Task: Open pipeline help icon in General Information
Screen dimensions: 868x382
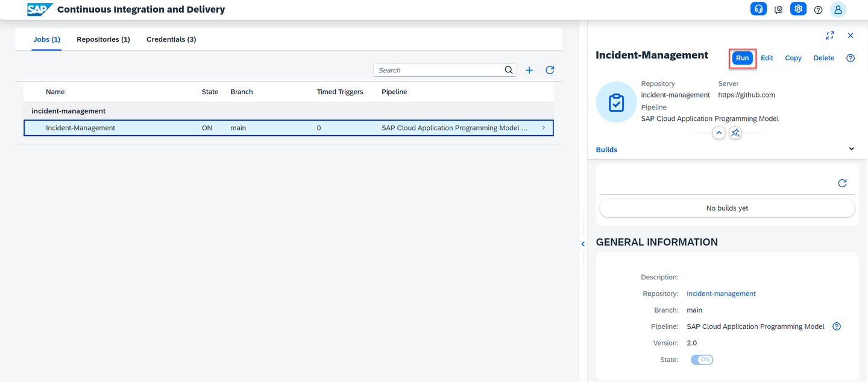Action: click(837, 326)
